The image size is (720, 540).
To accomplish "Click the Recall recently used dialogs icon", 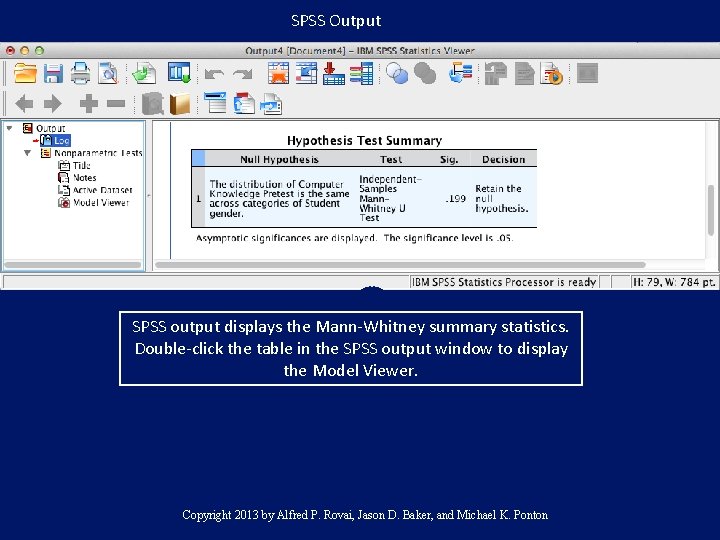I will tap(179, 73).
